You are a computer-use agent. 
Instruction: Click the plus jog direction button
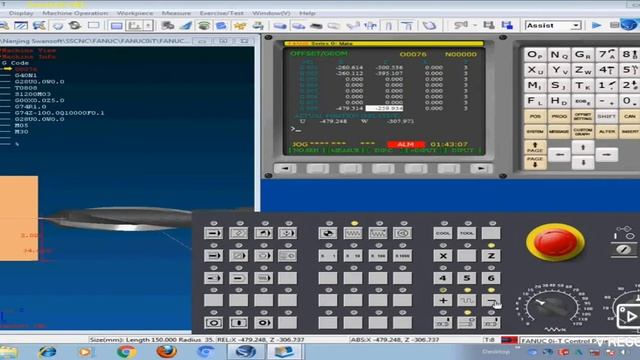(x=442, y=300)
